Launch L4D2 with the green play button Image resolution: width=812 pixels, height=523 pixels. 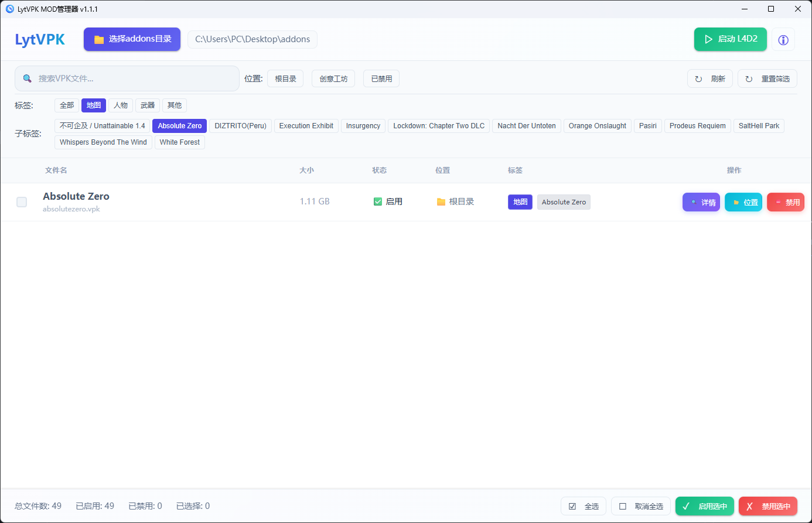point(730,39)
